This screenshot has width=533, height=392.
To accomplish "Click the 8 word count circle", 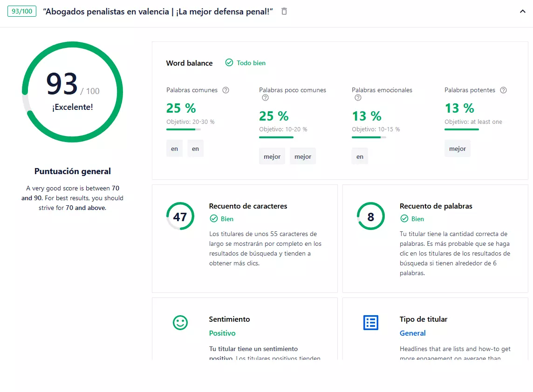I will click(x=371, y=216).
